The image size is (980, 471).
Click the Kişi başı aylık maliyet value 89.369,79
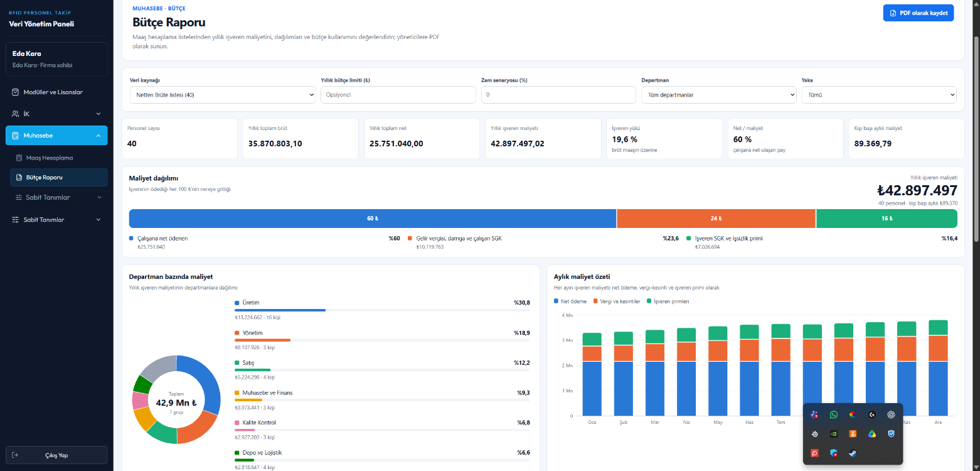pos(873,143)
